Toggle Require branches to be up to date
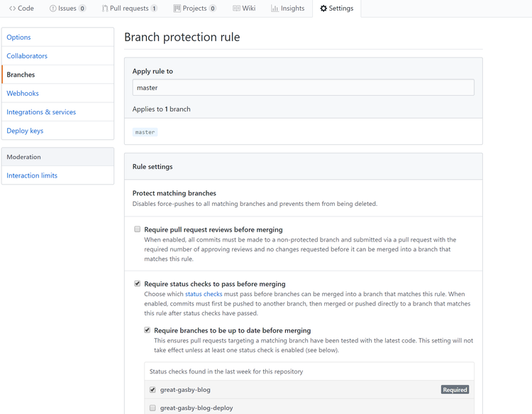532x414 pixels. pos(147,330)
